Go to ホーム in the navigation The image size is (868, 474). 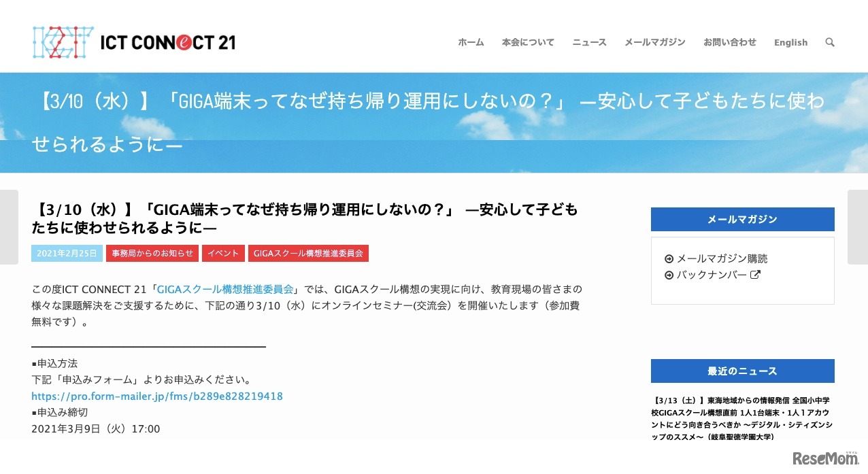(471, 42)
